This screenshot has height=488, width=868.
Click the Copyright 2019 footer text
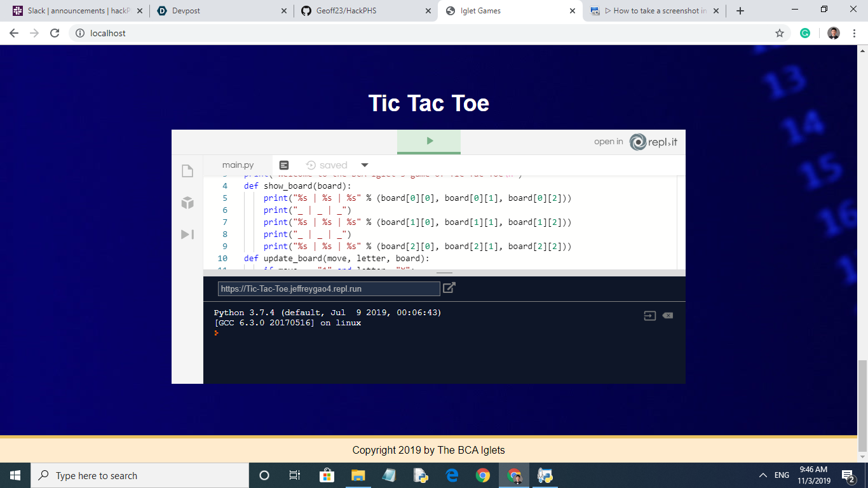429,450
